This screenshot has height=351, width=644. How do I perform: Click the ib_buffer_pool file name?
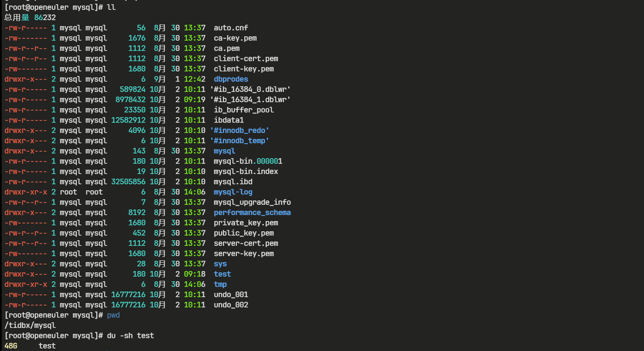pos(243,110)
